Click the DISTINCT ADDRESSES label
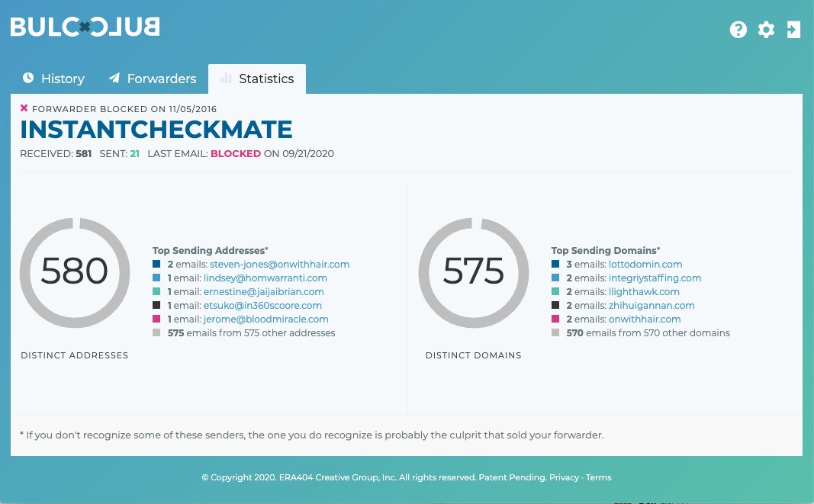This screenshot has width=814, height=504. (75, 355)
